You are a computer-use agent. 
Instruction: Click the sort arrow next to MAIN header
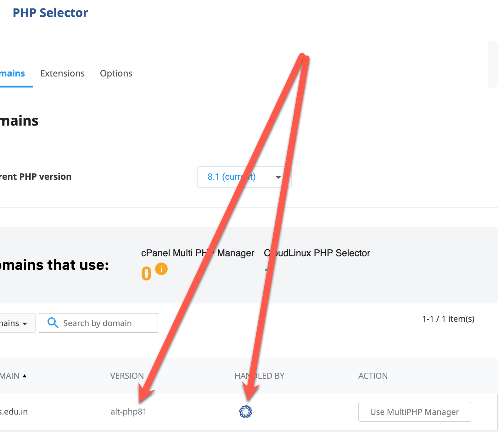pos(25,376)
